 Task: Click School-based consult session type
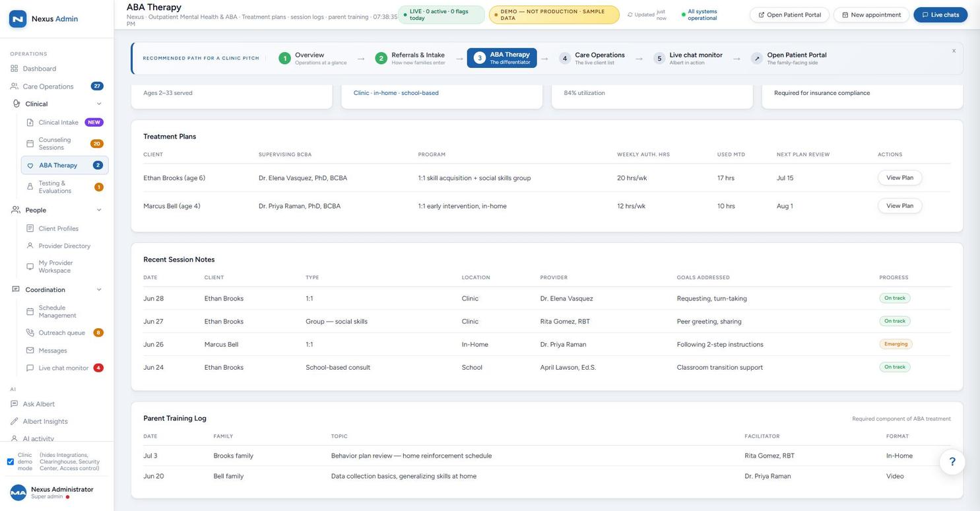[x=338, y=368]
